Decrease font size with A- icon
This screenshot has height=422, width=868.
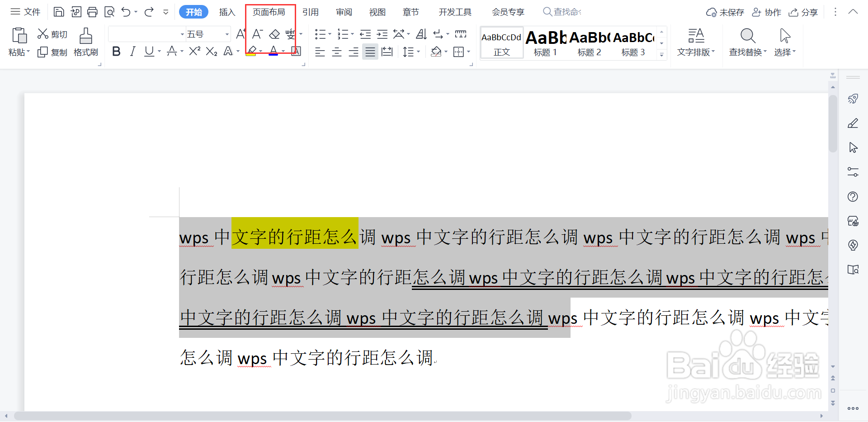click(257, 34)
